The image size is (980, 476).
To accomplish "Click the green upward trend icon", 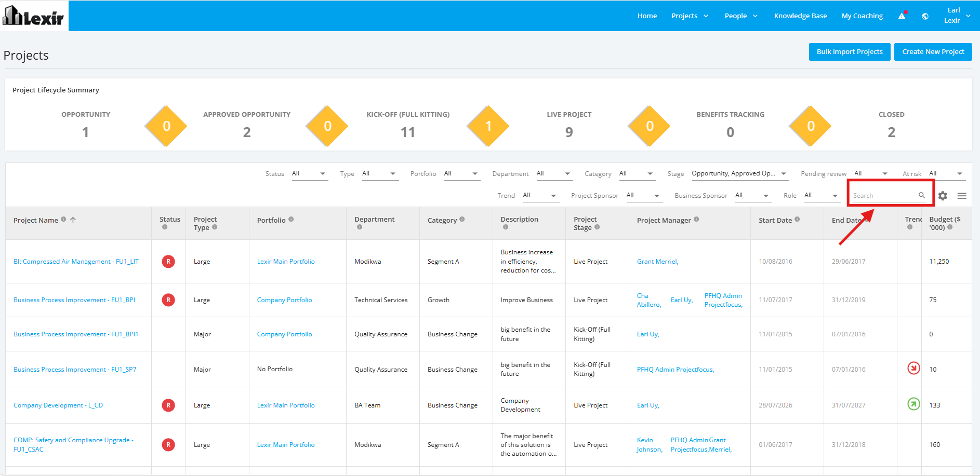I will (913, 404).
